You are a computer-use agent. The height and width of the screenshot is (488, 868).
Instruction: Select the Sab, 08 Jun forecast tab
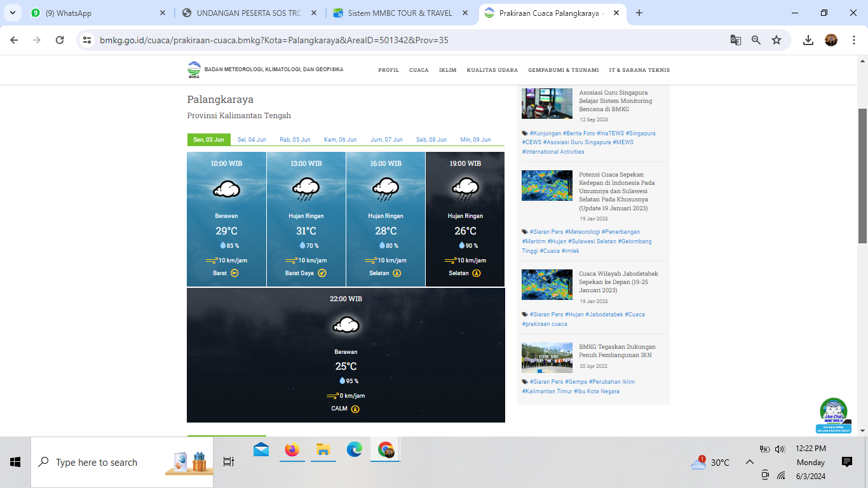point(431,140)
